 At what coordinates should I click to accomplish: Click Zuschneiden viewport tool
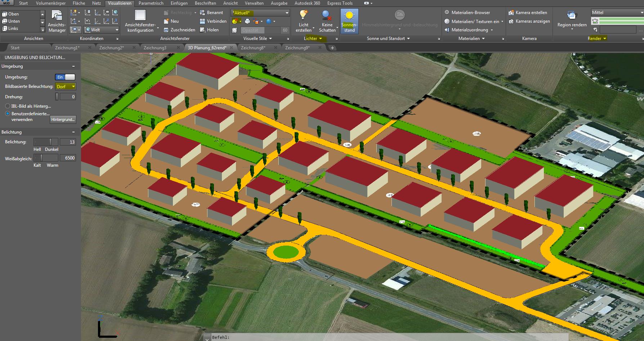[179, 30]
